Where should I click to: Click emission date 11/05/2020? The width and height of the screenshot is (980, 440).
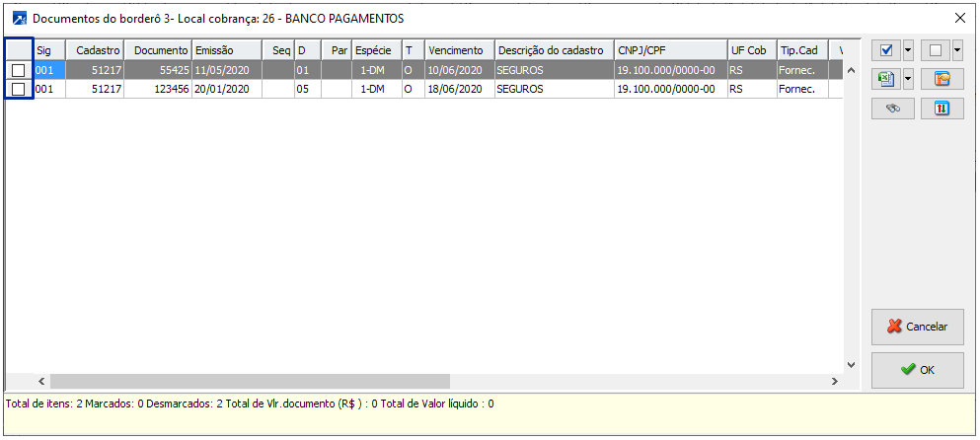click(226, 71)
